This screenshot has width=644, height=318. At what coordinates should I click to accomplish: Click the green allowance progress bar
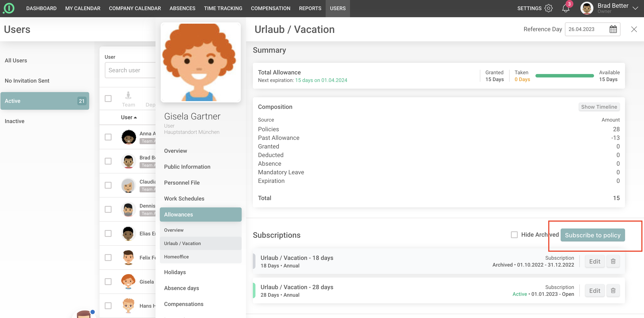coord(565,76)
